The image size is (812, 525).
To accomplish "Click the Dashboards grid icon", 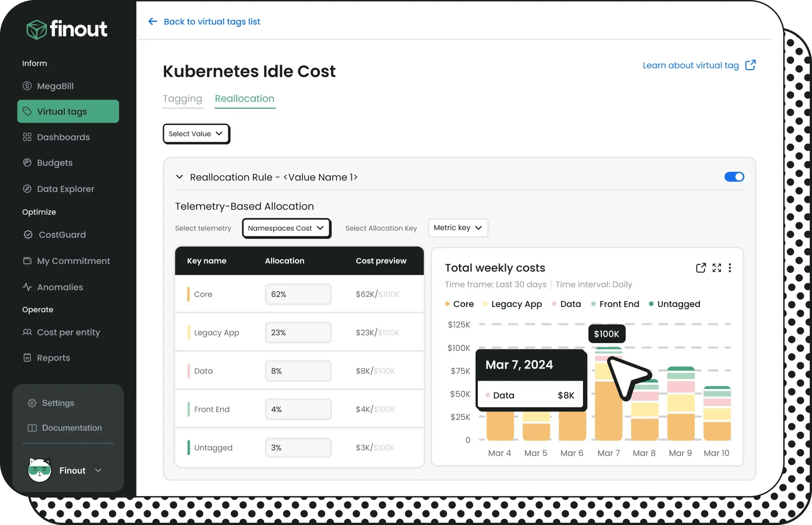I will [x=27, y=137].
